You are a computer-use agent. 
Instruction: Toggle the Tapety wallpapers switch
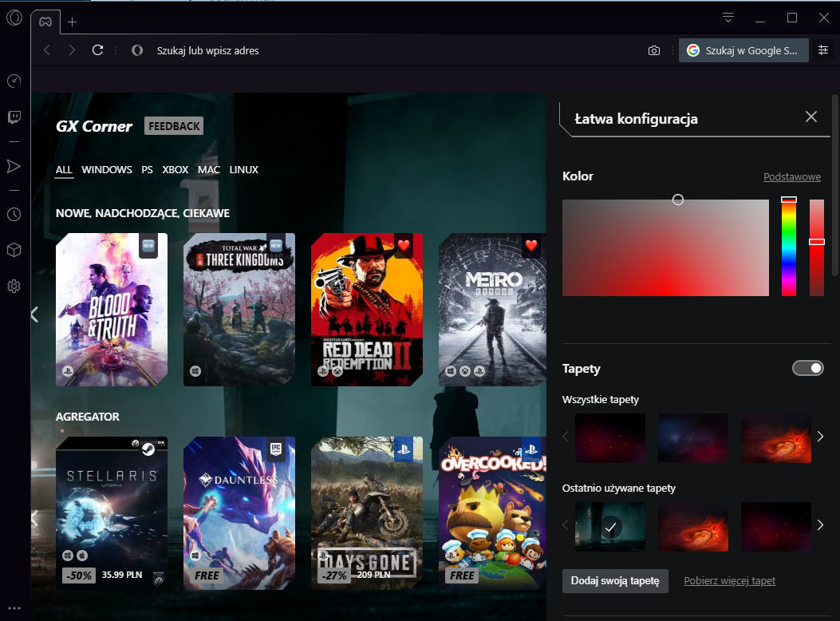tap(808, 368)
